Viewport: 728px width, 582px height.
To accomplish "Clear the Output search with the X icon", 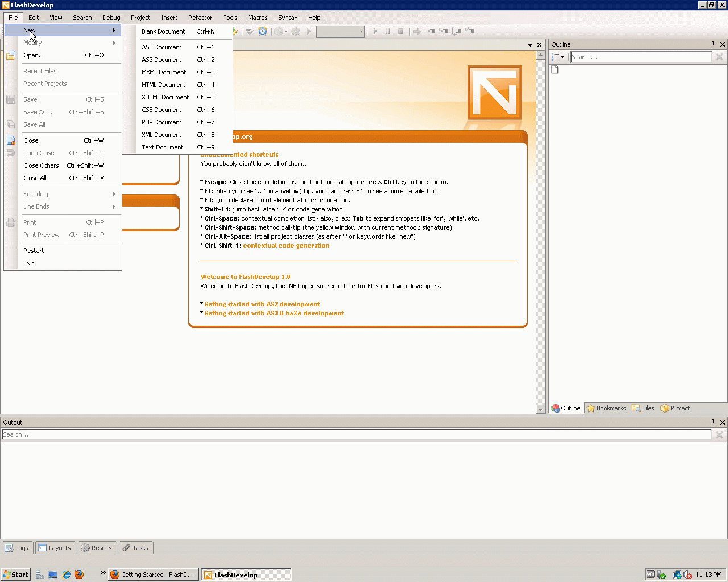I will point(719,435).
